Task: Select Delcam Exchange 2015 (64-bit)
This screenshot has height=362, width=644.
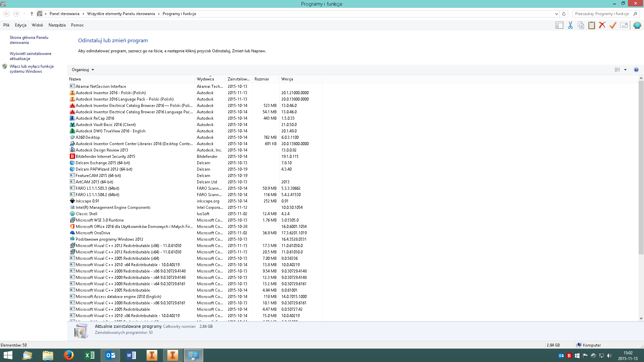Action: tap(195, 163)
